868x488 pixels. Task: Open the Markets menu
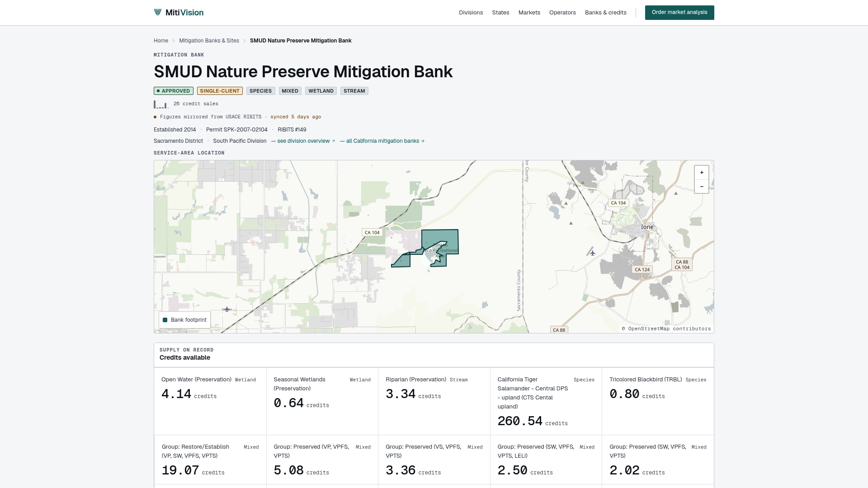[529, 13]
